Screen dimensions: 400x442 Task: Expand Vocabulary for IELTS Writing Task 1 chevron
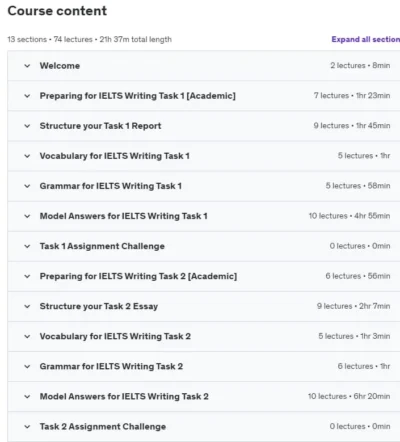[27, 156]
